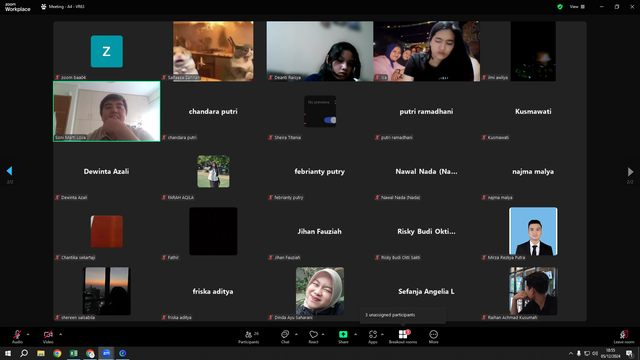This screenshot has height=360, width=640.
Task: Select Sheira Titania's tile with toggle preview
Action: point(320,111)
